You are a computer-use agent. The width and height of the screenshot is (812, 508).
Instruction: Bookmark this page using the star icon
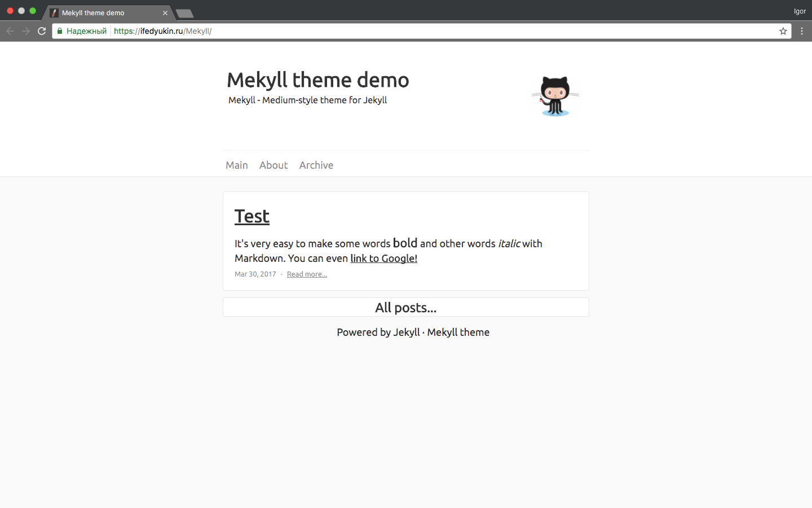783,32
